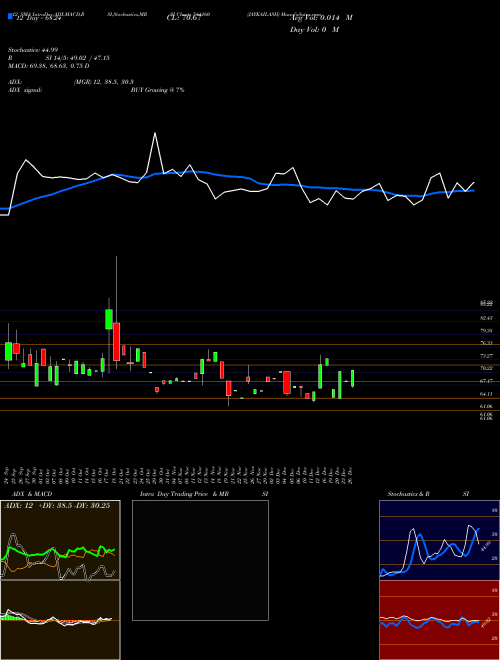Click the 'ADX signal:' label
The image size is (500, 660).
tap(25, 90)
